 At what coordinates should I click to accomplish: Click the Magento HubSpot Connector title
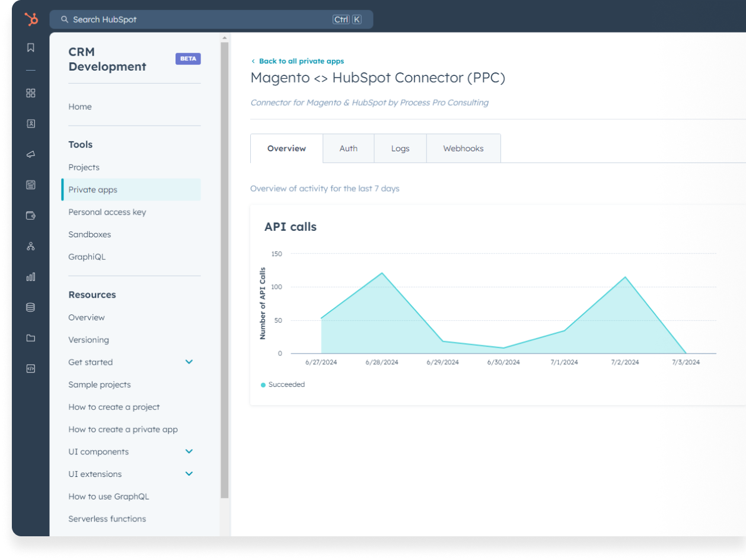[x=378, y=78]
